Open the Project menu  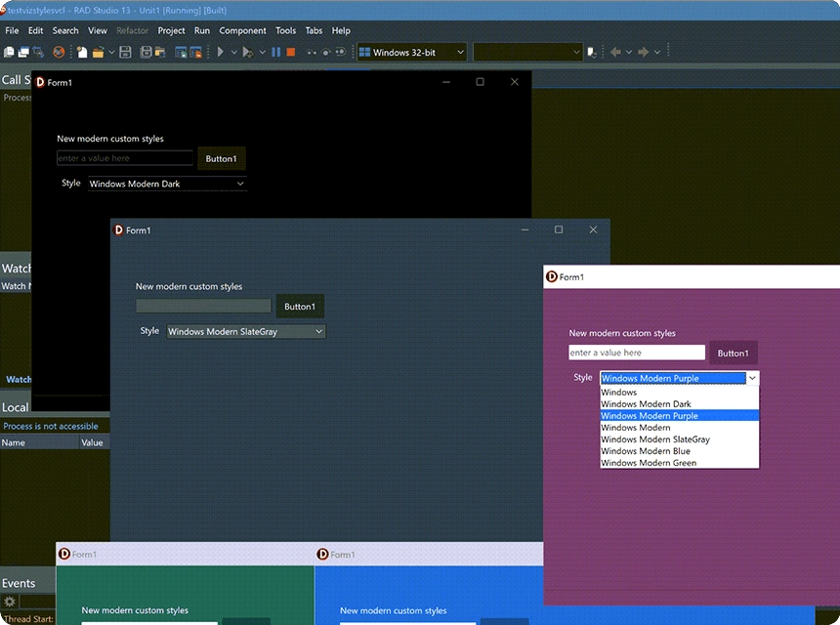coord(171,30)
